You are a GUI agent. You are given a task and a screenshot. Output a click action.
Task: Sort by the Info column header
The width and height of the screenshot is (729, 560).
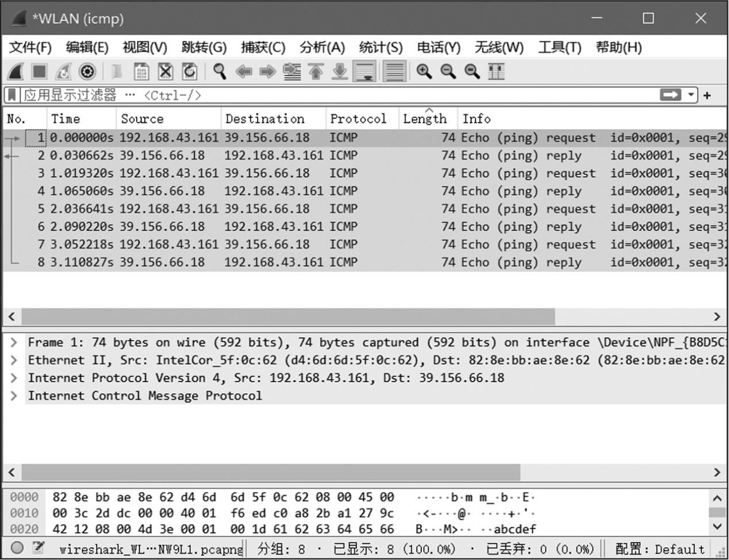click(592, 118)
